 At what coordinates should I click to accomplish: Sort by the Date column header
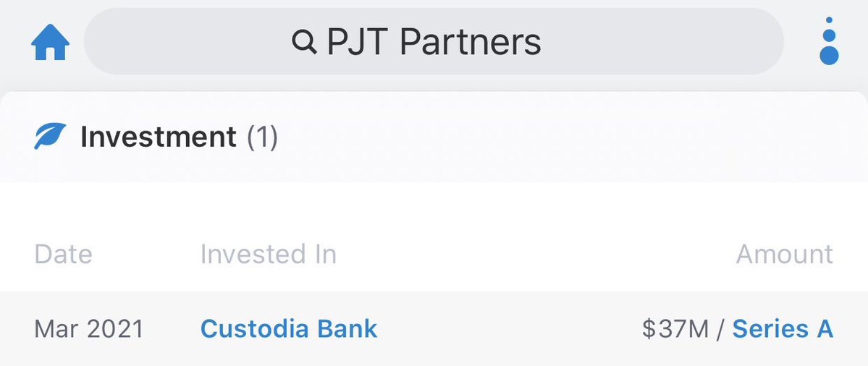point(63,255)
